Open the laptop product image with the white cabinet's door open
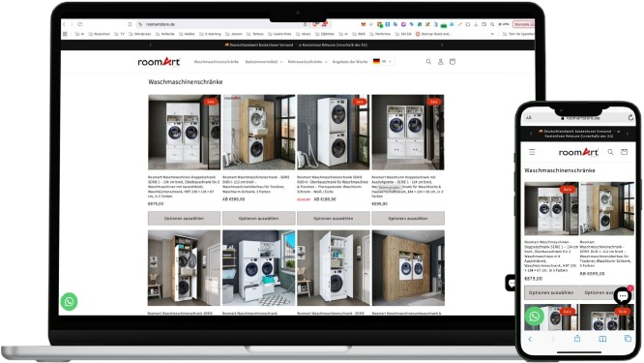Image resolution: width=644 pixels, height=363 pixels. [x=333, y=268]
